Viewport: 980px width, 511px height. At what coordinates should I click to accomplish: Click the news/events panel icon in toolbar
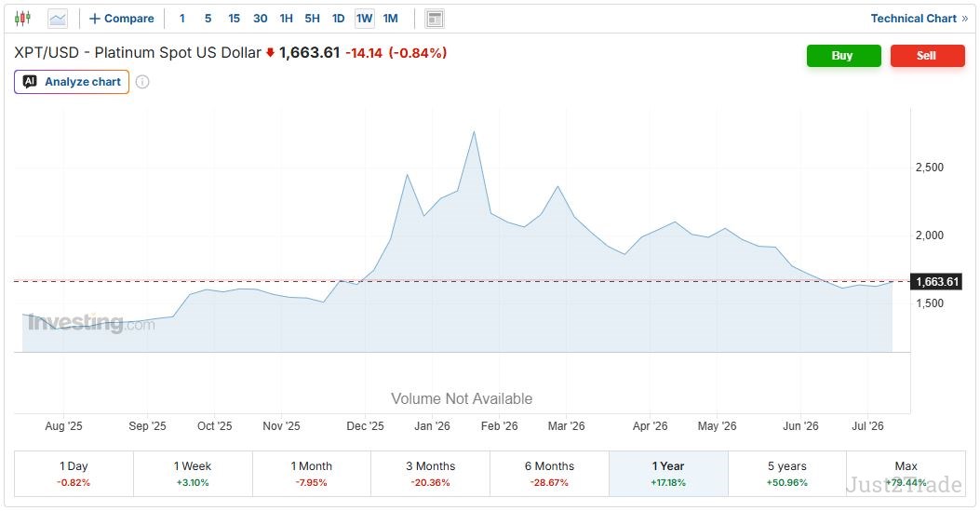click(435, 19)
